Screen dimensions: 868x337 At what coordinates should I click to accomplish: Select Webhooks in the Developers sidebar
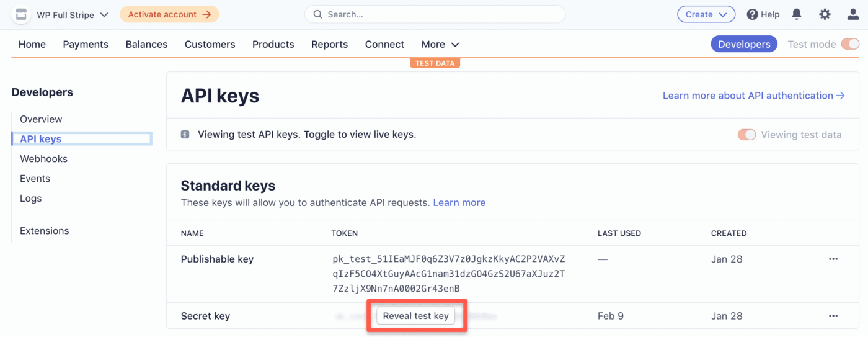(x=43, y=158)
